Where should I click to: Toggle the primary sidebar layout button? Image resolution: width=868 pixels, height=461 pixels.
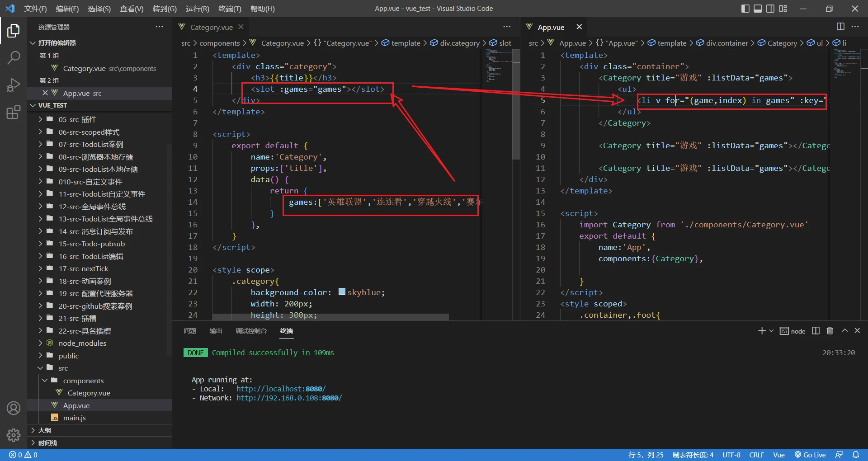pos(745,9)
